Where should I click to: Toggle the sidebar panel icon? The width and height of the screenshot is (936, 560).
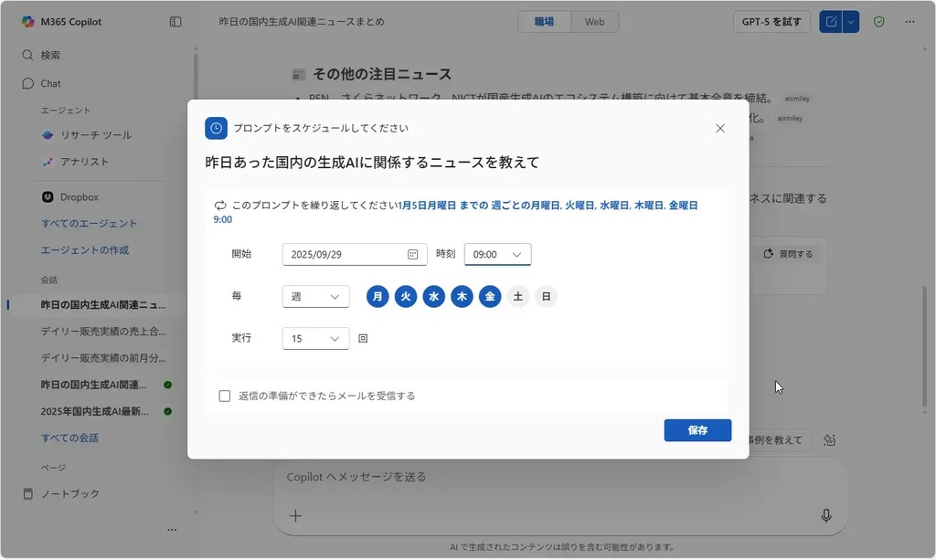[175, 22]
